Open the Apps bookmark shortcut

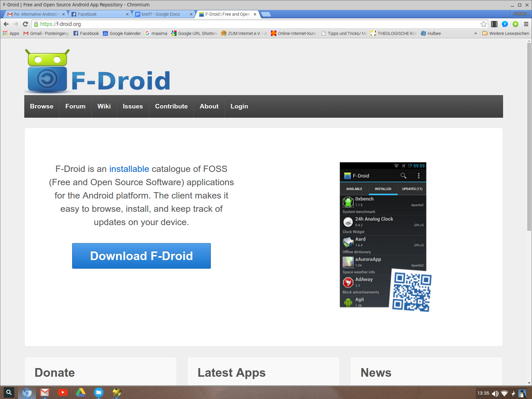pyautogui.click(x=11, y=33)
